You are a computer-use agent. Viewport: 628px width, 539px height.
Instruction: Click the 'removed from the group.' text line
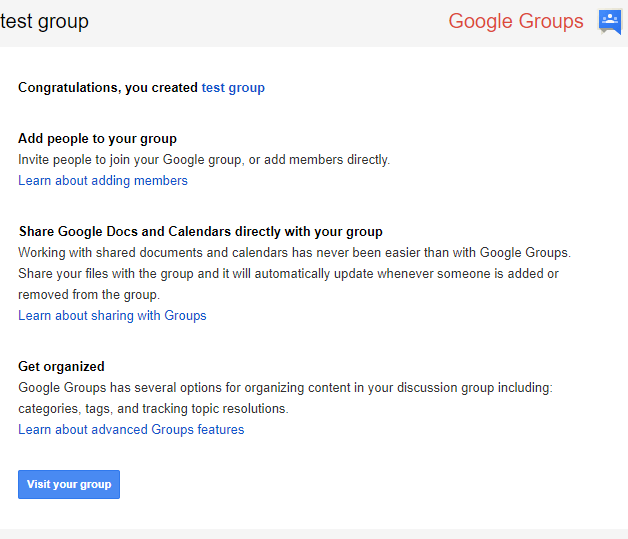pos(89,295)
